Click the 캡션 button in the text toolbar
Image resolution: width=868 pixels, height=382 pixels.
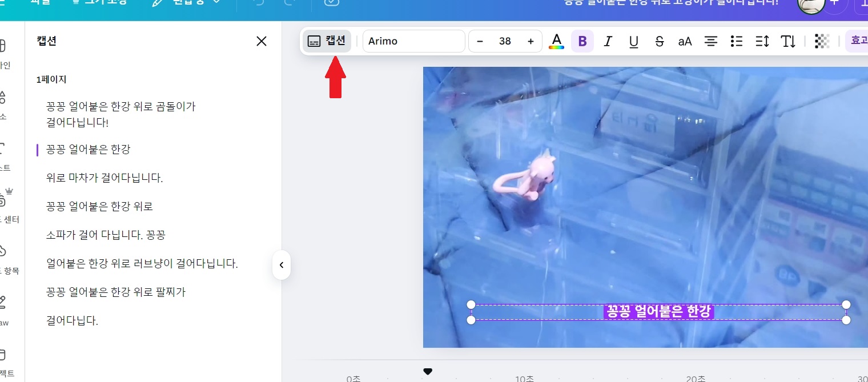[x=327, y=41]
